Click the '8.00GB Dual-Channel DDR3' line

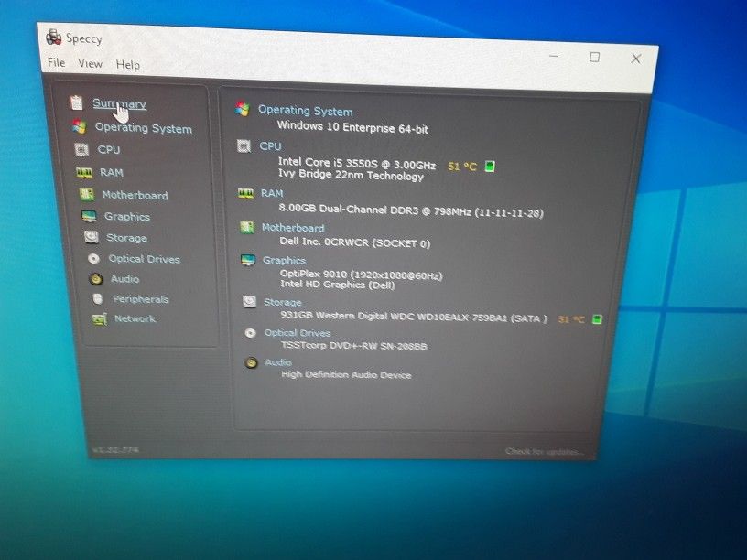(x=411, y=210)
